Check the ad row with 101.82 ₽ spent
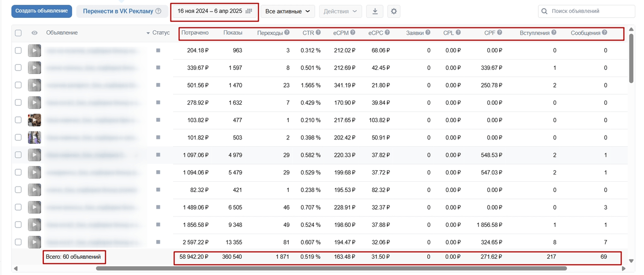The height and width of the screenshot is (275, 644). (x=18, y=137)
